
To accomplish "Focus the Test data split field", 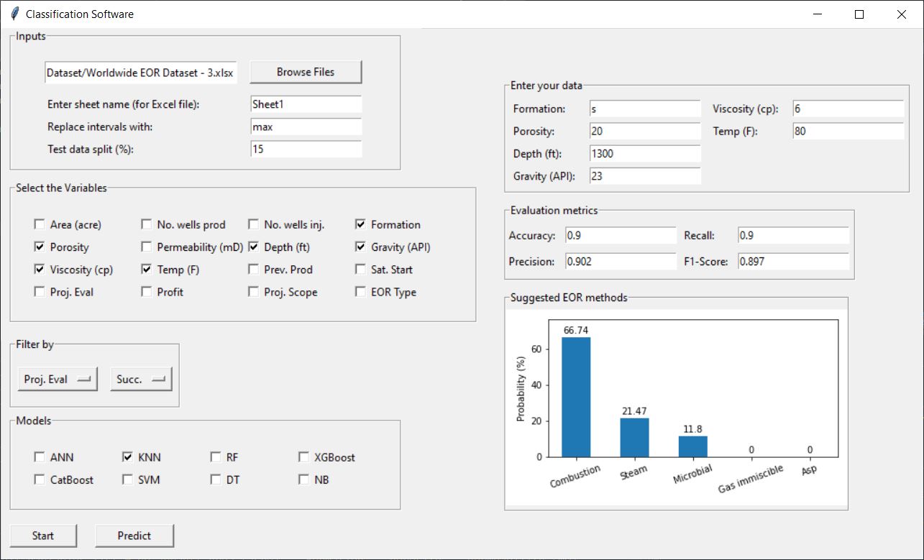I will 306,150.
